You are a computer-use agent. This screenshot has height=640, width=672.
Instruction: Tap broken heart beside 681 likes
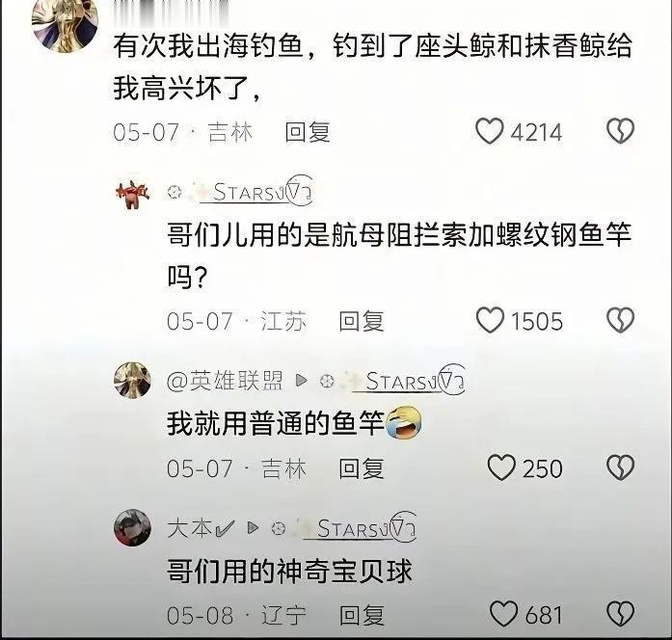click(x=620, y=614)
